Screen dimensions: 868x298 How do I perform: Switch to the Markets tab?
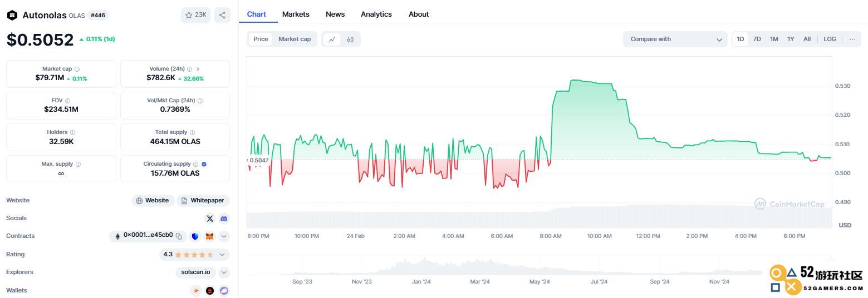pyautogui.click(x=296, y=14)
